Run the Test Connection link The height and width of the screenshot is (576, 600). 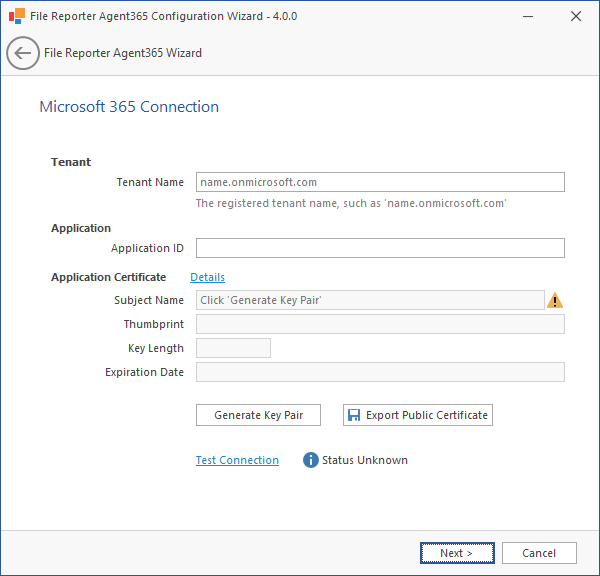coord(237,460)
